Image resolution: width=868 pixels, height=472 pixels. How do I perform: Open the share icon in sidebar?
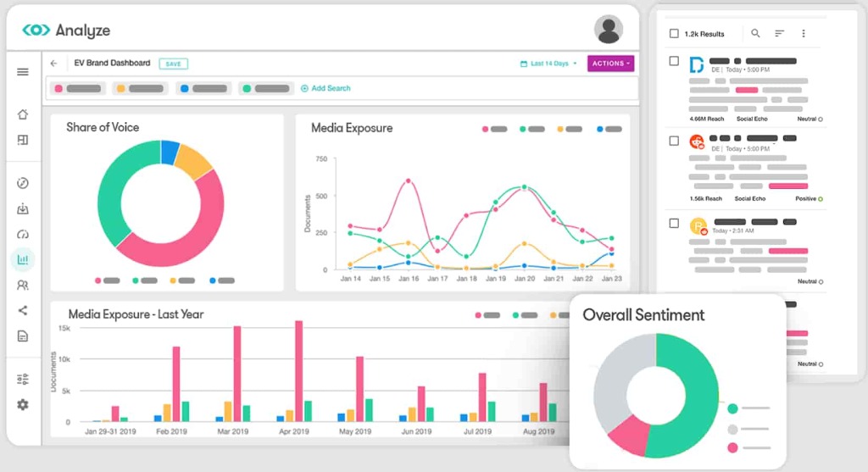pyautogui.click(x=23, y=310)
